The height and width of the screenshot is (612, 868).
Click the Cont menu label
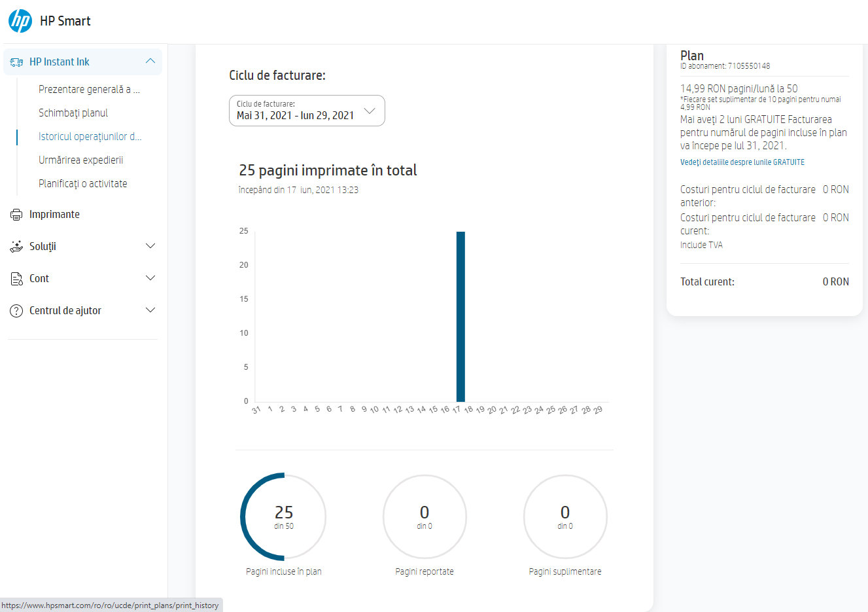pos(39,278)
